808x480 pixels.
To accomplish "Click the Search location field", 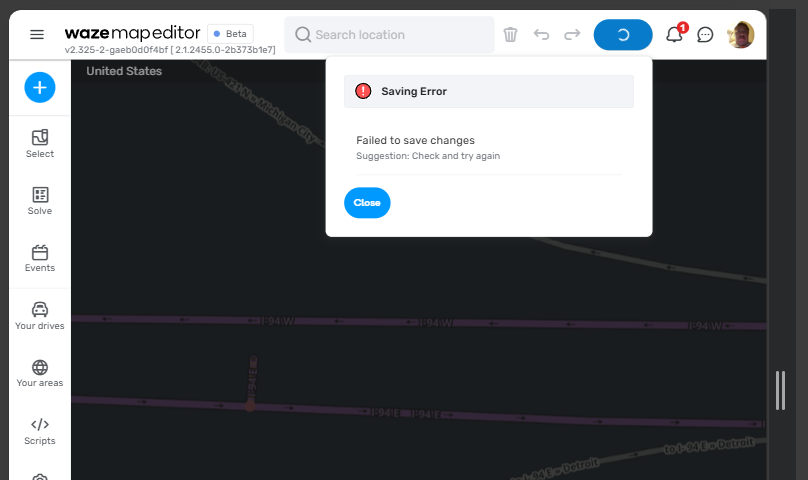I will pyautogui.click(x=390, y=35).
